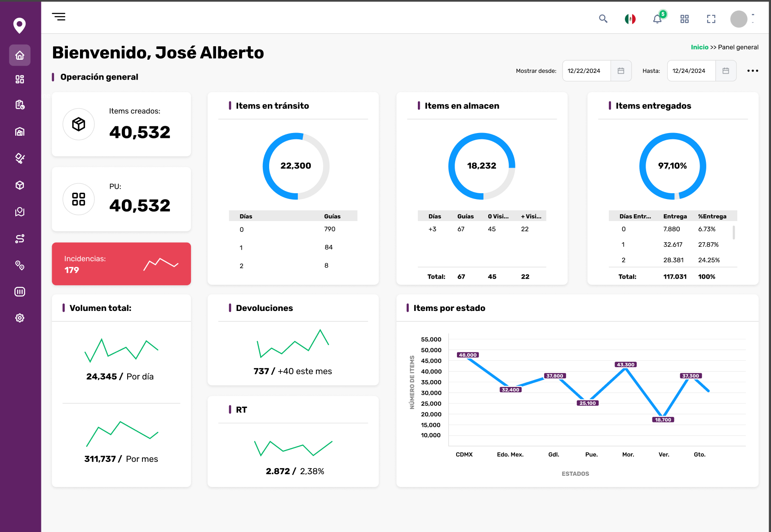Open the three-dots more options menu

pos(753,71)
